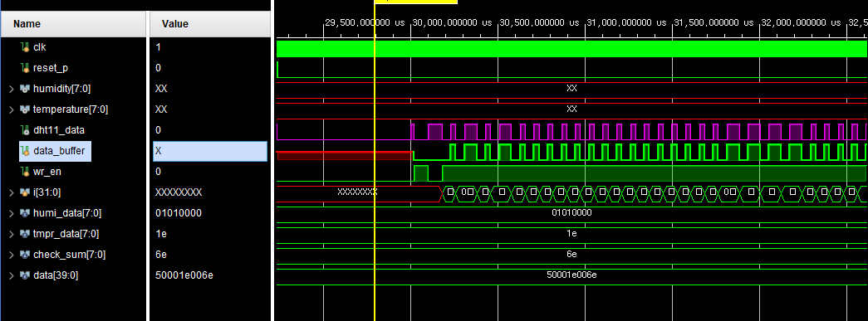Click the check_sum[7:0] bus icon

tap(25, 255)
